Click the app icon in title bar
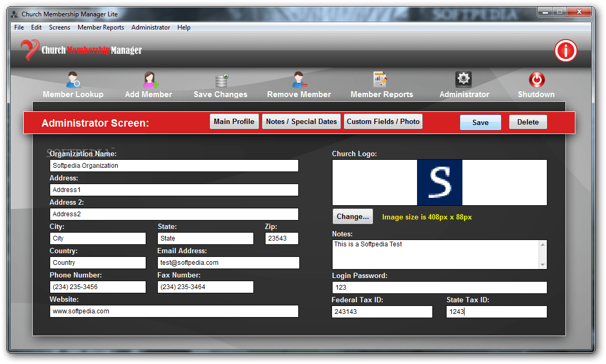This screenshot has height=364, width=606. coord(15,14)
